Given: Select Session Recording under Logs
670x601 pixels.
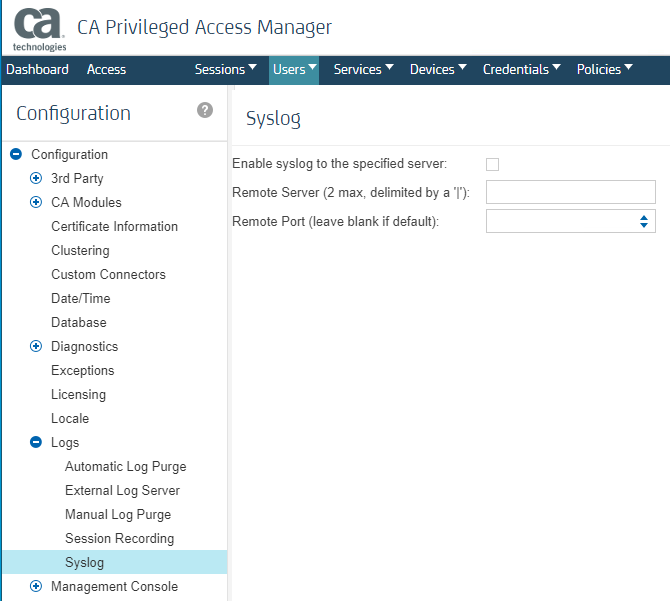Looking at the screenshot, I should tap(119, 538).
